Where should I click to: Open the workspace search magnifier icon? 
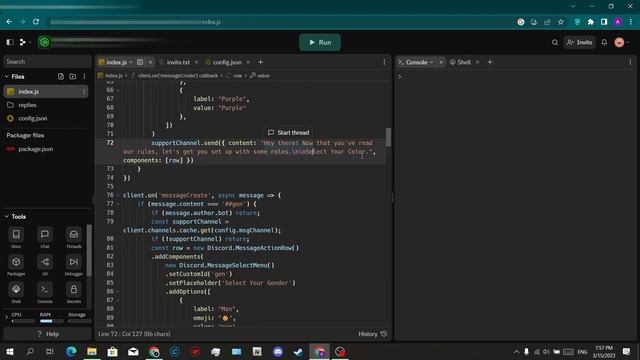[555, 42]
